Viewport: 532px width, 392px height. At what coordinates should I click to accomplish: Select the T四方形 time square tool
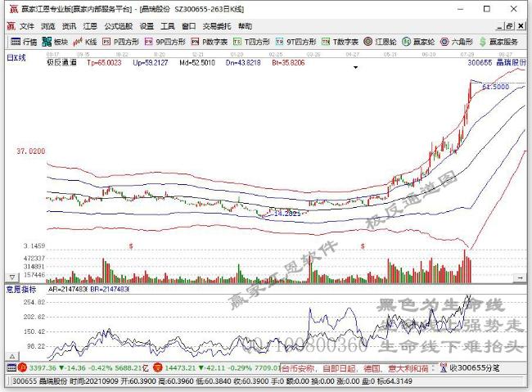pos(250,41)
